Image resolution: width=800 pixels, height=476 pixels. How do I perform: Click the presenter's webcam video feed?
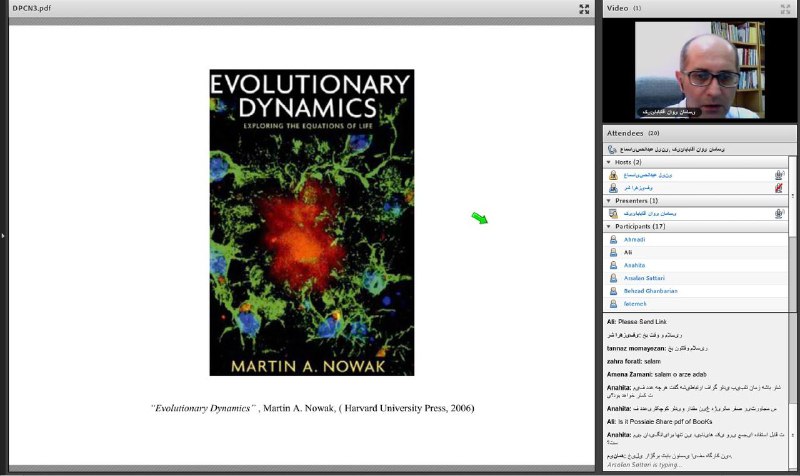[x=699, y=70]
